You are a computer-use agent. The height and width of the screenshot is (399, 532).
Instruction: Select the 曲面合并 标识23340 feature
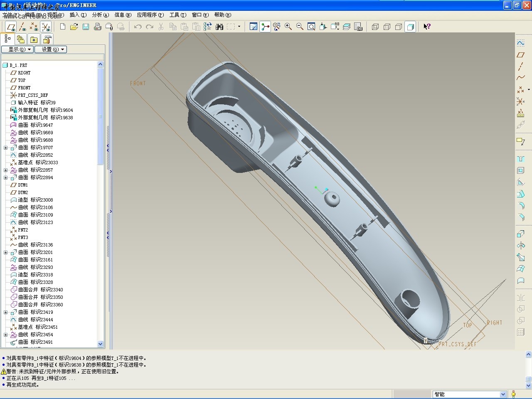point(40,290)
